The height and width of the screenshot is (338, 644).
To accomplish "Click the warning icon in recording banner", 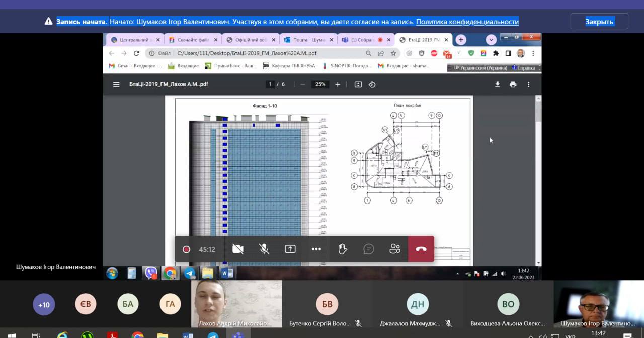I will 48,21.
